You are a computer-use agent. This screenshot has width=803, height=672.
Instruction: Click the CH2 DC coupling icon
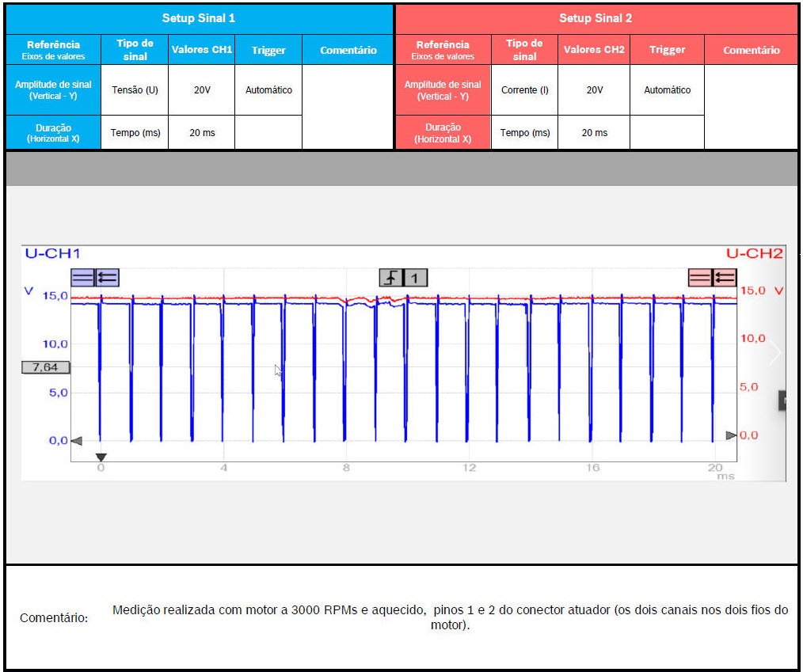700,277
